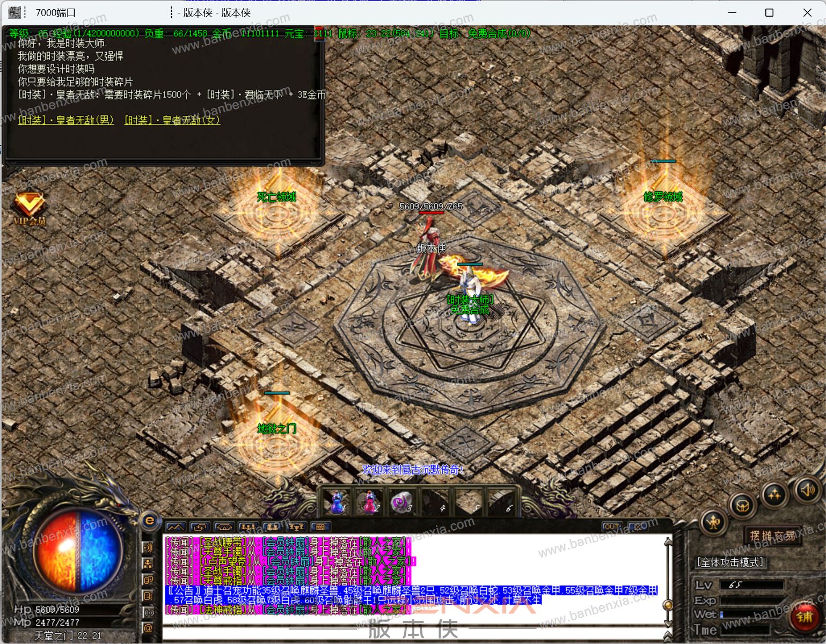The image size is (826, 644).
Task: Open the VIP会员 diamond icon
Action: tap(29, 207)
